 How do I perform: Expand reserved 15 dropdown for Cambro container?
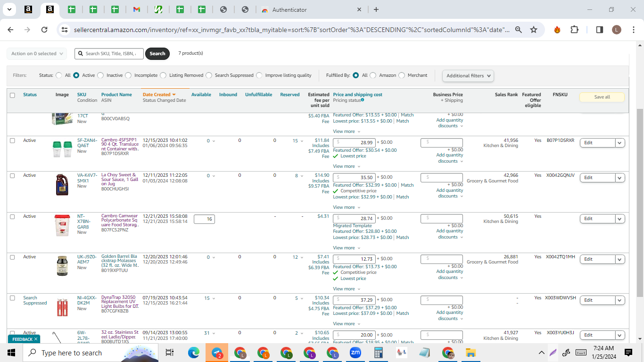point(298,141)
